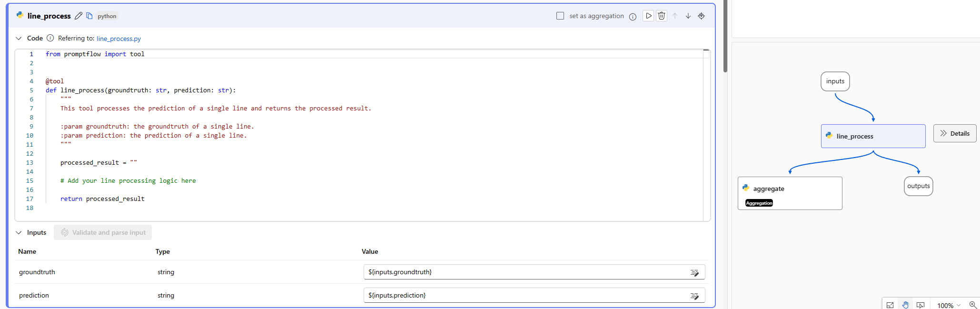Switch to the pointer selection mode in graph

pyautogui.click(x=921, y=305)
